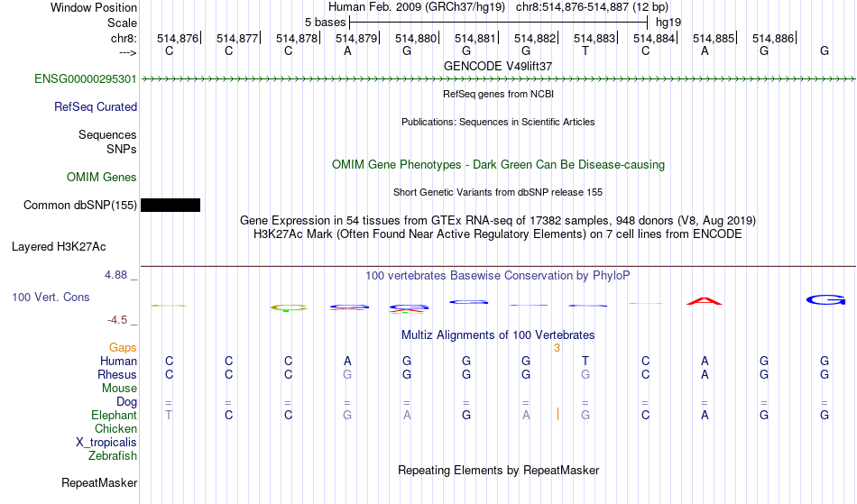This screenshot has width=857, height=504.
Task: Click the SNPs track label
Action: [x=122, y=149]
